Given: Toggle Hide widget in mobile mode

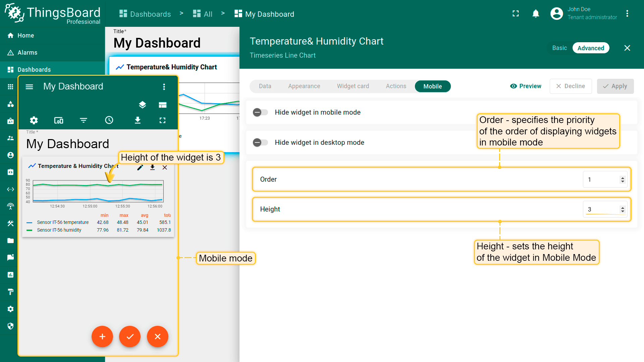Looking at the screenshot, I should click(x=260, y=112).
